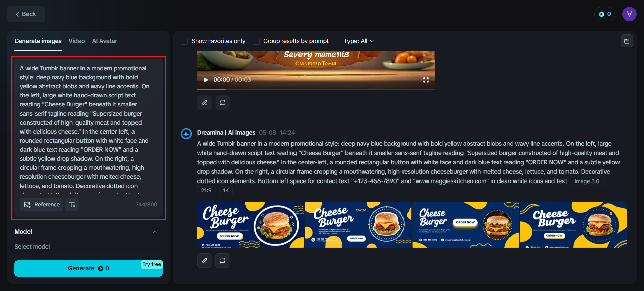Play the Savory moments video
This screenshot has height=291, width=644.
[206, 80]
